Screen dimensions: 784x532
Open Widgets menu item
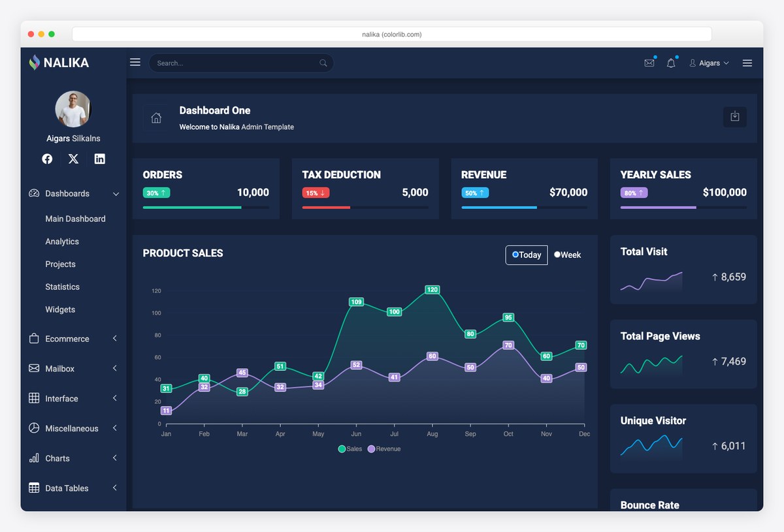[x=60, y=309]
